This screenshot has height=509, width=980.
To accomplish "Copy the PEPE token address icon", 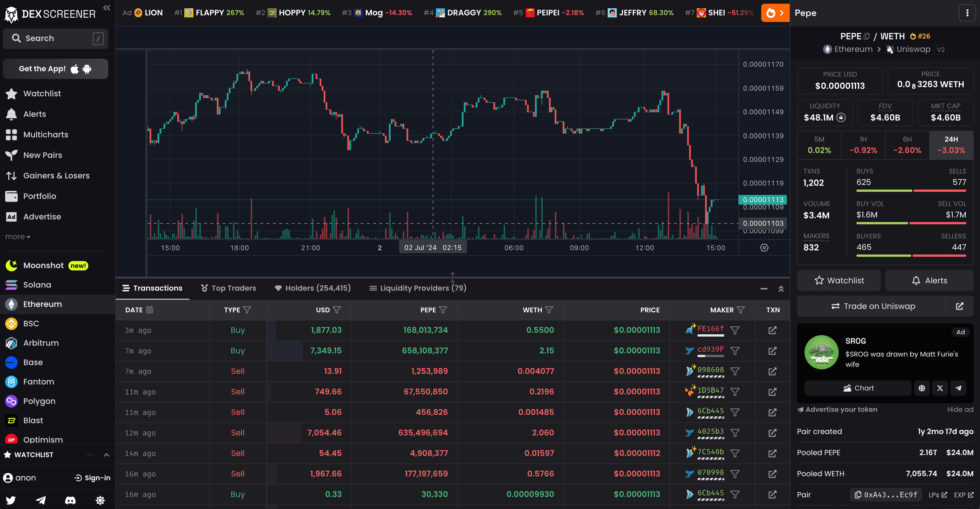I will (x=867, y=36).
